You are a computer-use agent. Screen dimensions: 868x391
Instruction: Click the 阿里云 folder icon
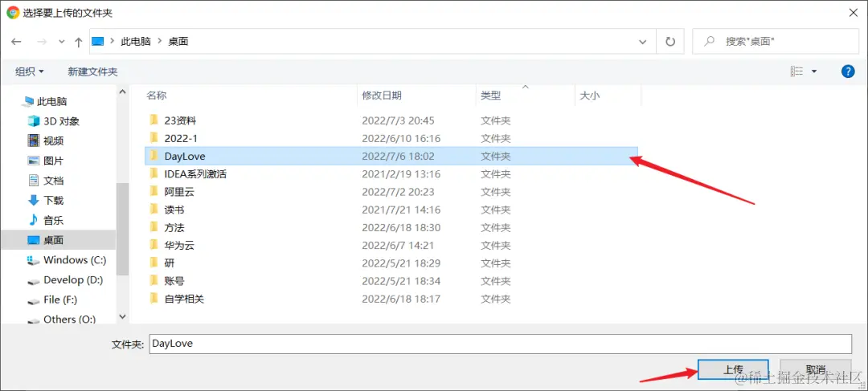point(154,191)
